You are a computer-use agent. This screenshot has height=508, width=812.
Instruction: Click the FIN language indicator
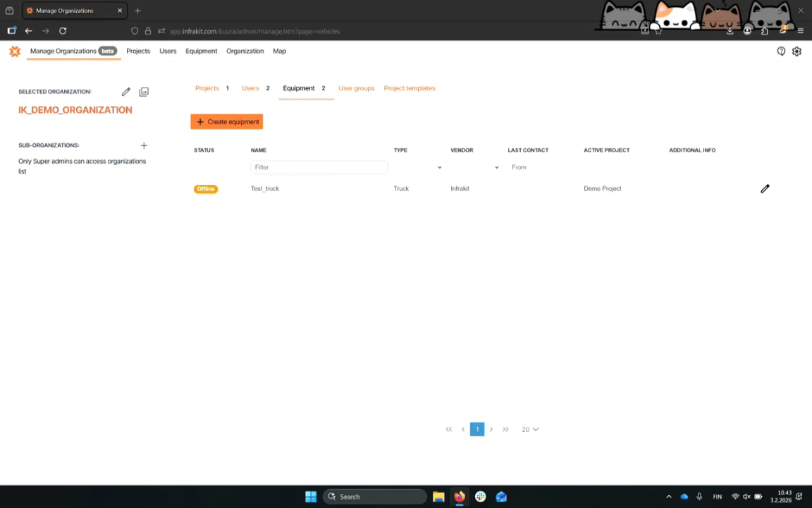718,497
